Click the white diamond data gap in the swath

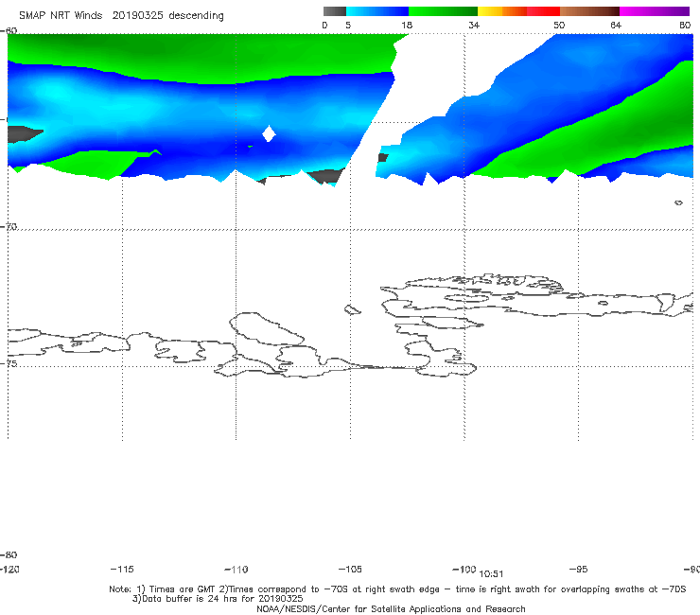click(269, 133)
